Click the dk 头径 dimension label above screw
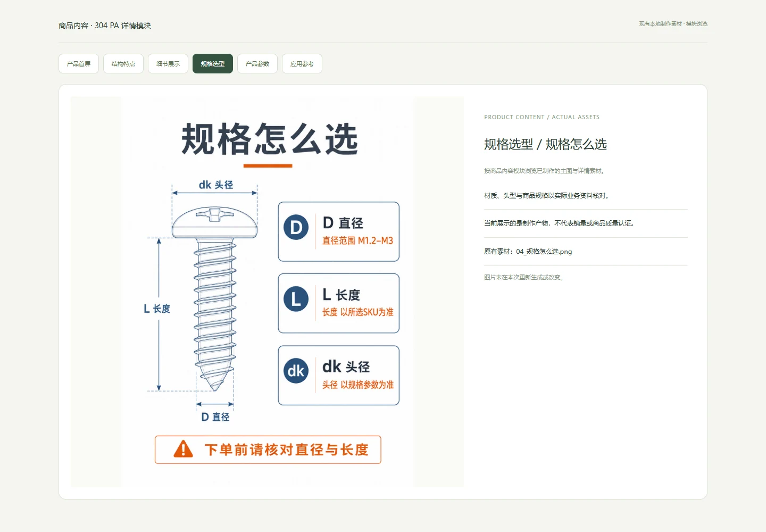This screenshot has height=532, width=766. tap(216, 185)
